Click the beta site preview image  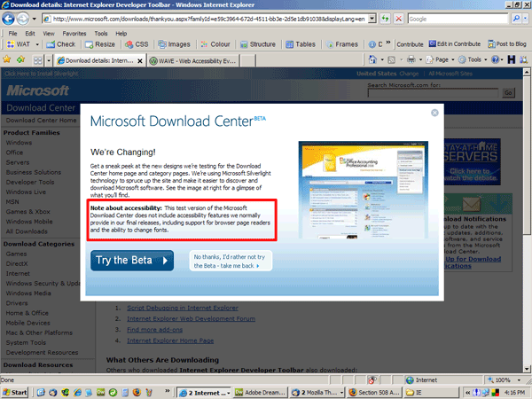363,190
